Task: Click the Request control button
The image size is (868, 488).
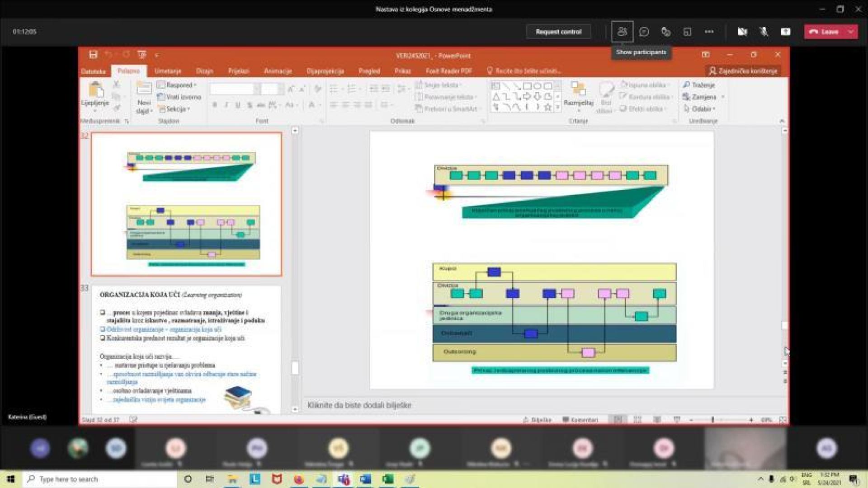Action: [558, 32]
